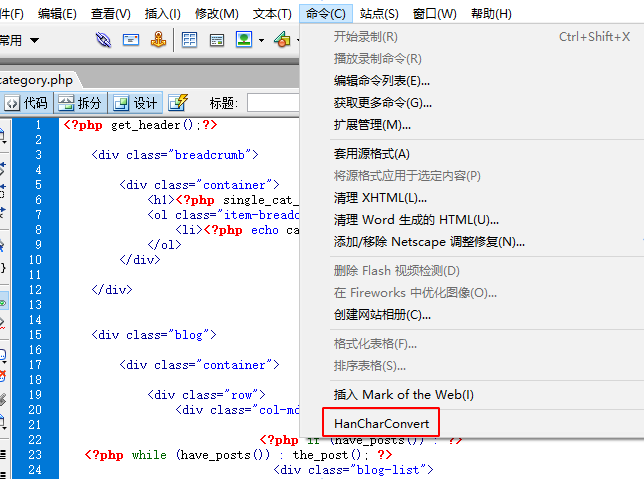Switch to 拆分 split view
This screenshot has height=479, width=644.
pyautogui.click(x=80, y=103)
